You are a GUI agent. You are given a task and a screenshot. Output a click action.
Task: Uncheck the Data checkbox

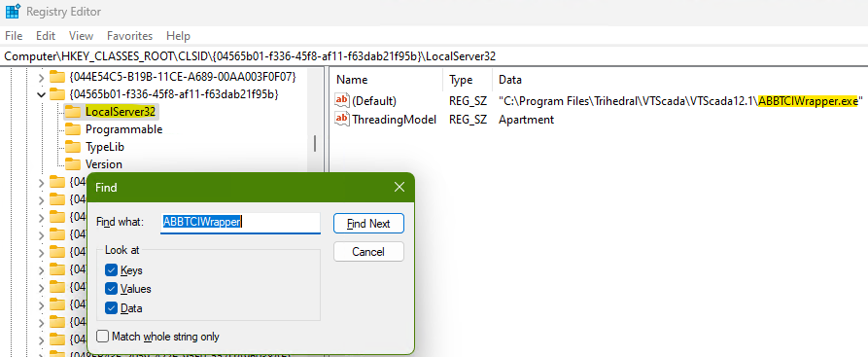tap(111, 308)
